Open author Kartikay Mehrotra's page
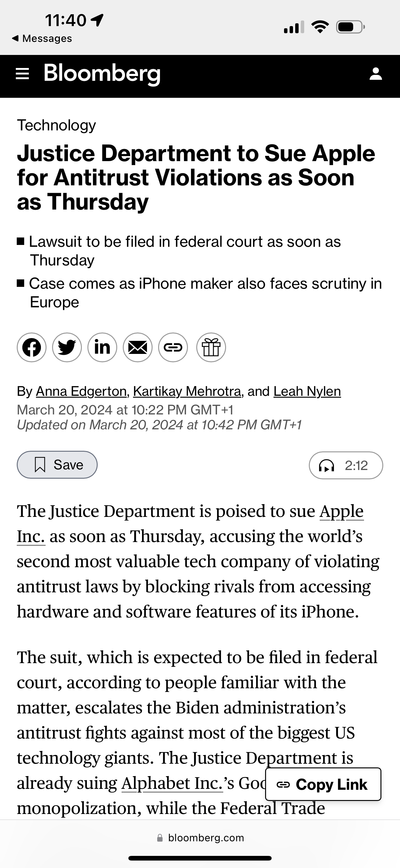 click(x=187, y=391)
